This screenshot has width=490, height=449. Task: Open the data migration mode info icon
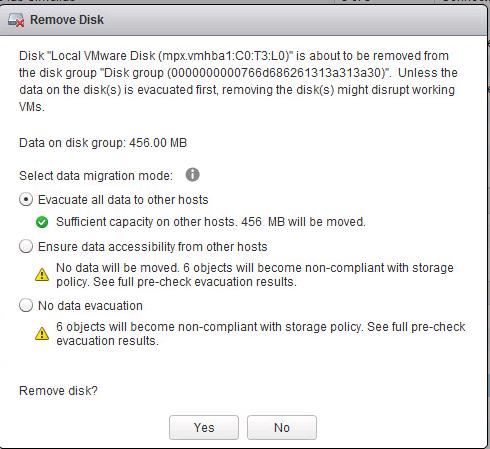tap(192, 175)
